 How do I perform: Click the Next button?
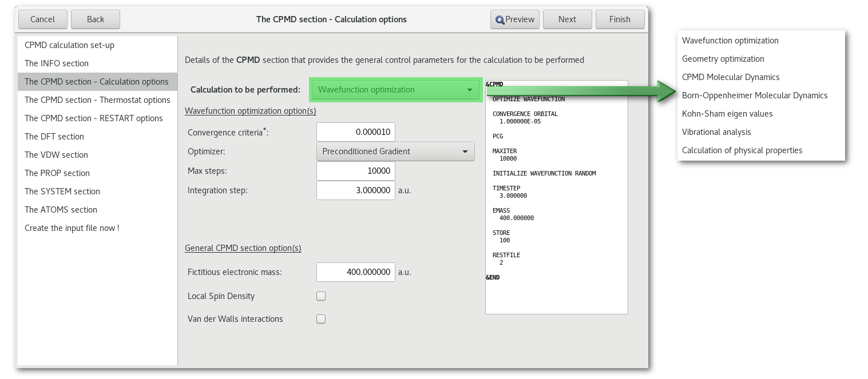567,19
